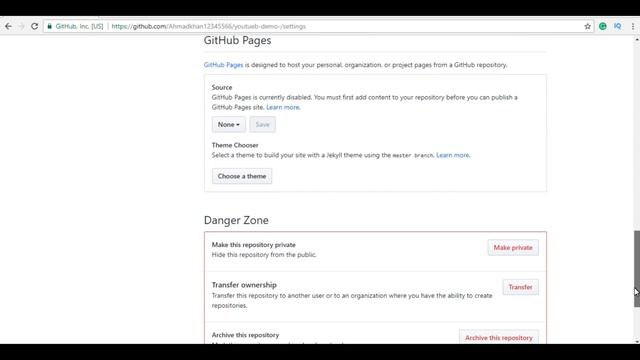Click the vertical scrollbar thumb
Viewport: 640px width, 360px height.
point(637,269)
